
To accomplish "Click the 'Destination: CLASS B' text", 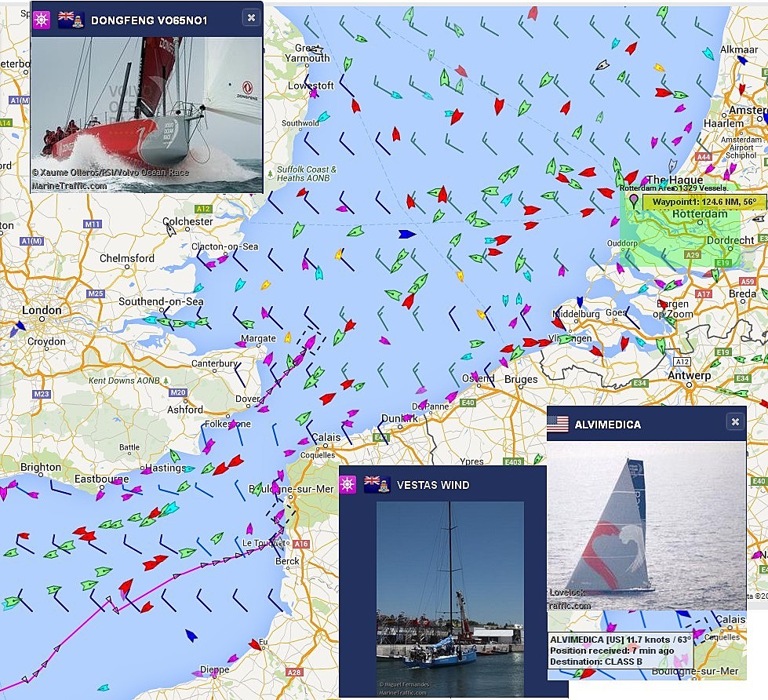I will click(x=596, y=662).
